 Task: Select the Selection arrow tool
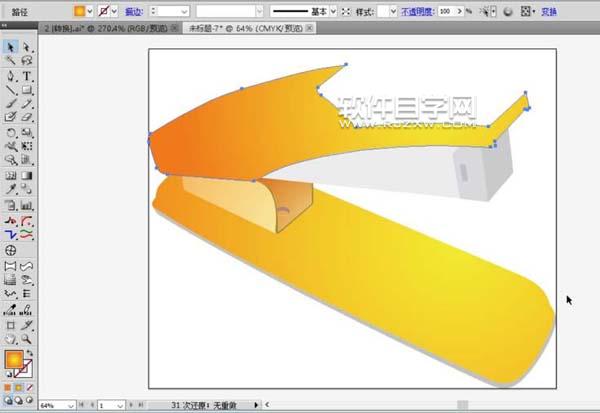click(x=10, y=47)
